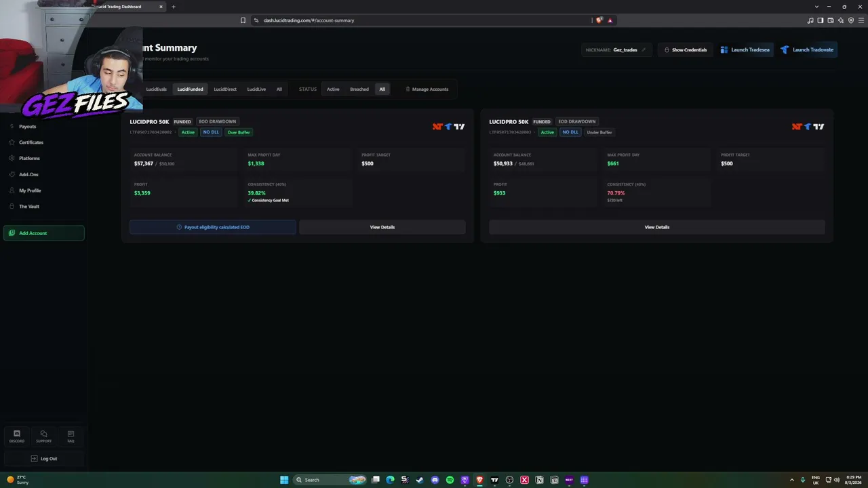Show All account types, next to LucidLive
The width and height of the screenshot is (868, 488).
(279, 89)
